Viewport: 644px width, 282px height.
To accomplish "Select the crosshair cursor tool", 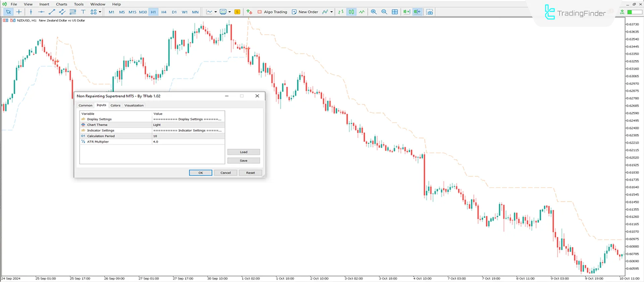I will 19,12.
